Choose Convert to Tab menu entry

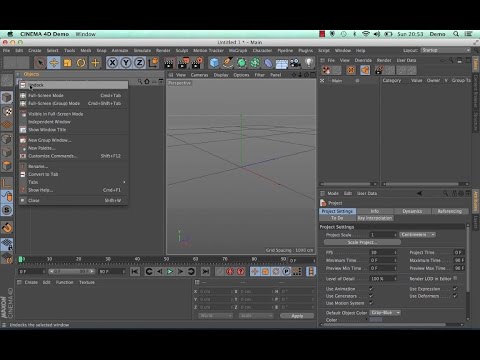pos(73,174)
